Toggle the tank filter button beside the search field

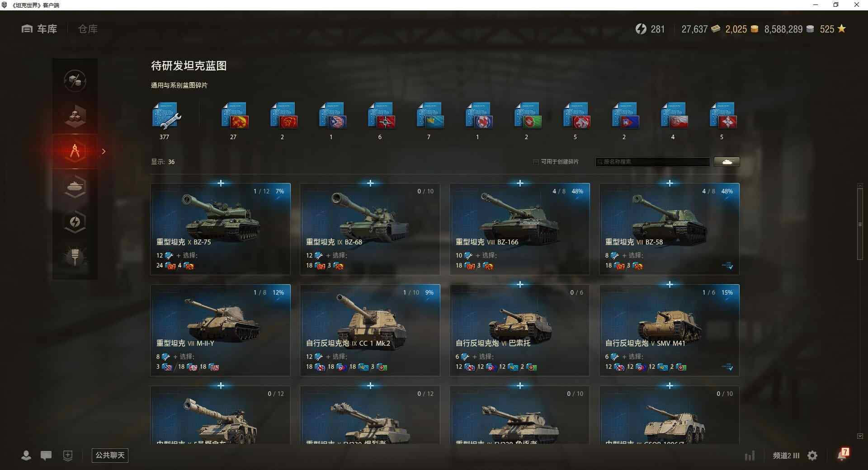[727, 162]
